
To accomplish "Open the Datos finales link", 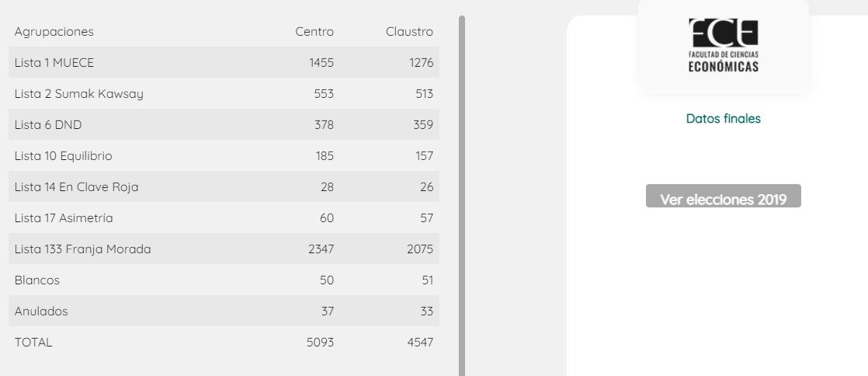I will click(723, 119).
